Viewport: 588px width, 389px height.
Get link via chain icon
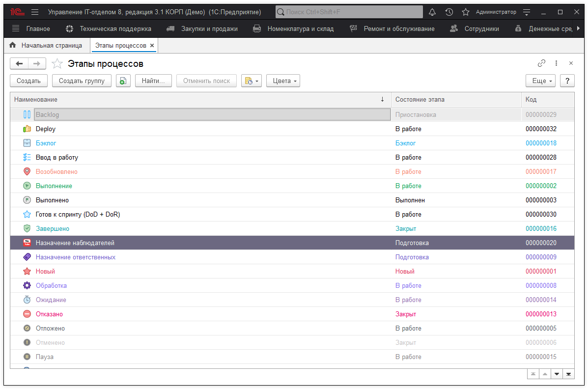click(541, 63)
